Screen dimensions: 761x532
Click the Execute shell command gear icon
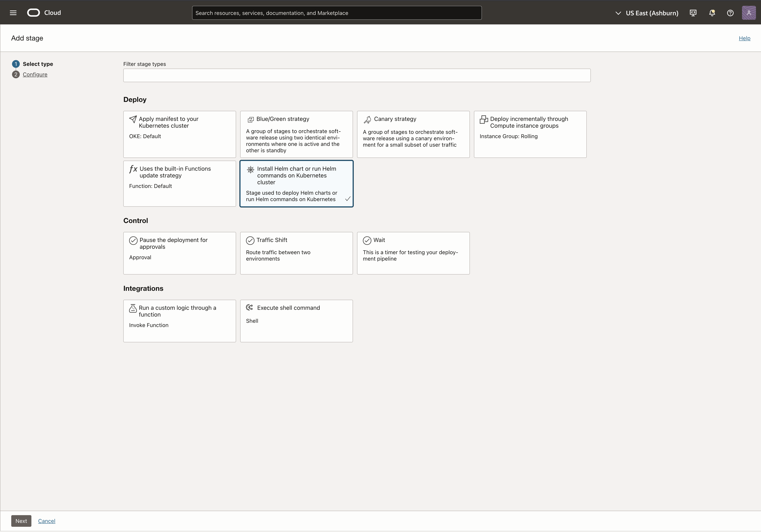click(250, 308)
